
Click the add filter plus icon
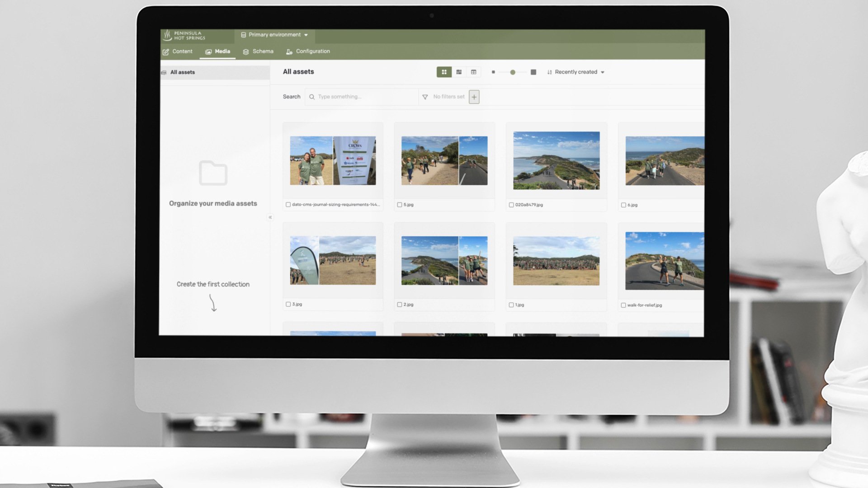click(474, 97)
